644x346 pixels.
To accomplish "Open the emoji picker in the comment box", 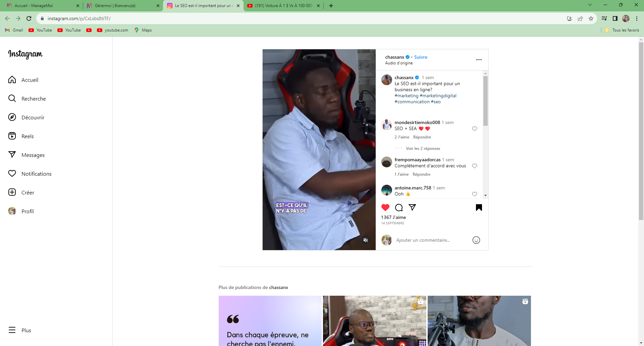I will pyautogui.click(x=476, y=240).
